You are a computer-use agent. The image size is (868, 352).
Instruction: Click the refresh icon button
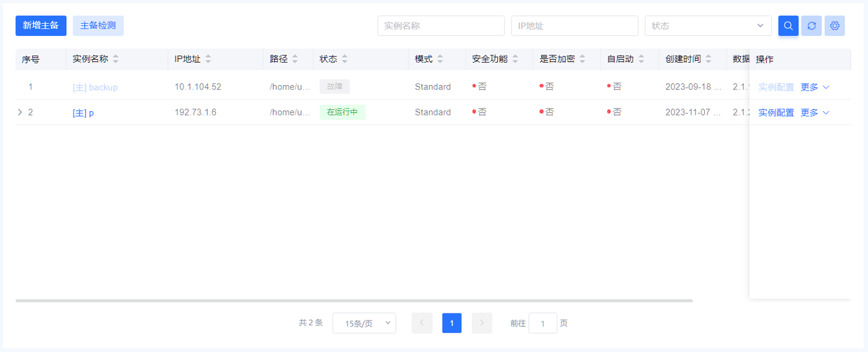(811, 25)
